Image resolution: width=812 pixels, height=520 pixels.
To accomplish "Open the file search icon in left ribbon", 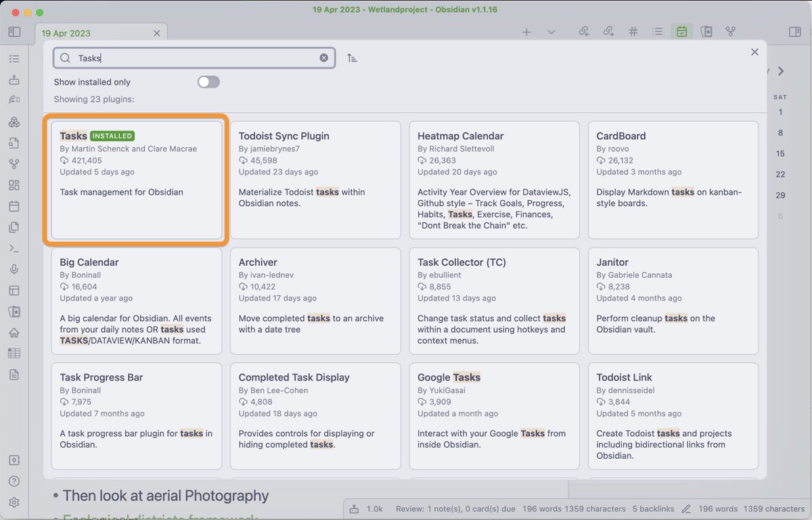I will coord(14,143).
